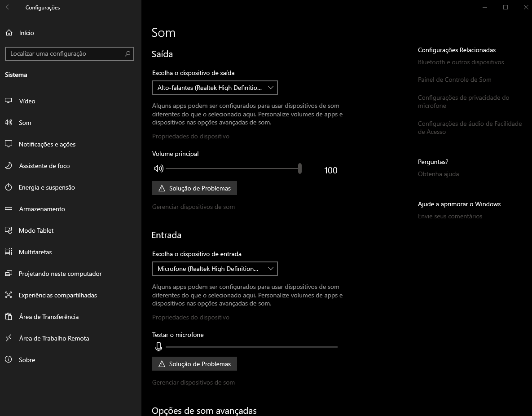Click the Energia e suspensão power icon

pyautogui.click(x=9, y=187)
